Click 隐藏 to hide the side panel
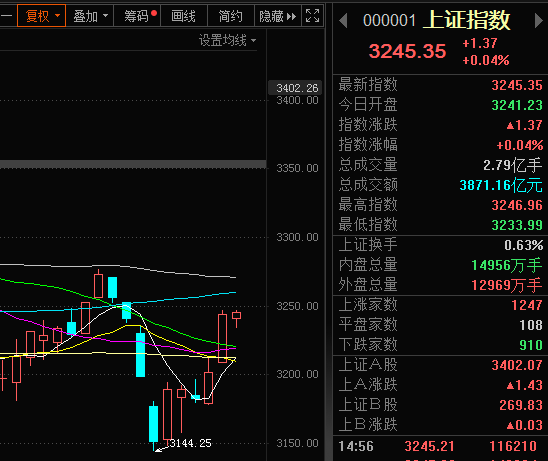The width and height of the screenshot is (548, 461). pos(277,16)
